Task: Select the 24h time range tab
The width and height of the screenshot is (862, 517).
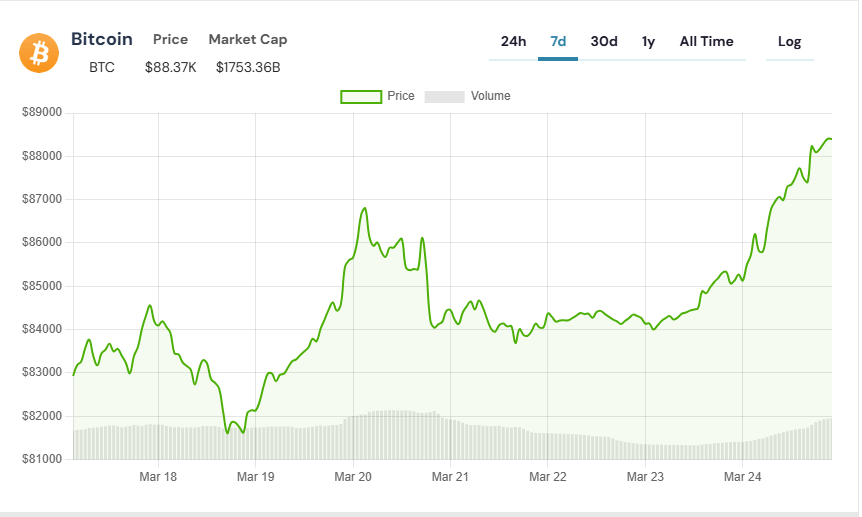Action: click(x=513, y=42)
